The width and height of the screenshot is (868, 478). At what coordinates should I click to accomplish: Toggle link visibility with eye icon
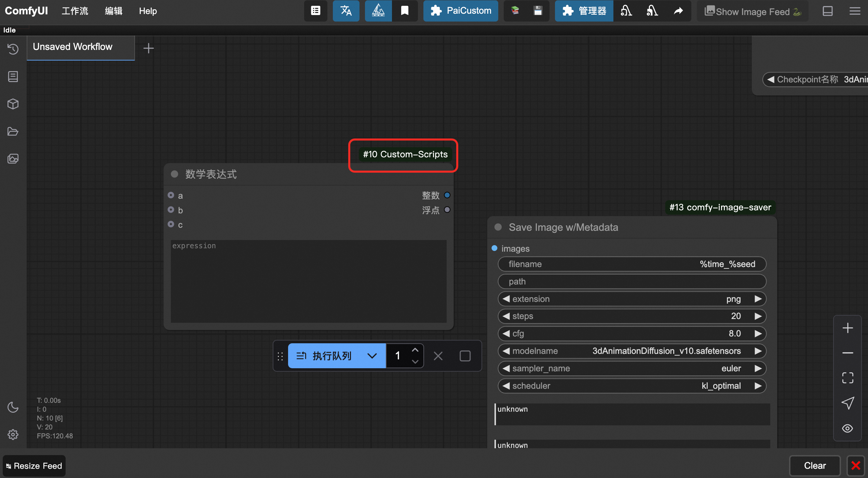coord(847,428)
